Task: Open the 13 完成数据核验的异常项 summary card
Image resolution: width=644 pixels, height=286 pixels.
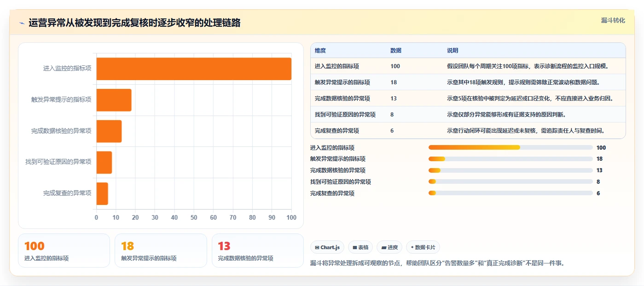Action: [258, 251]
